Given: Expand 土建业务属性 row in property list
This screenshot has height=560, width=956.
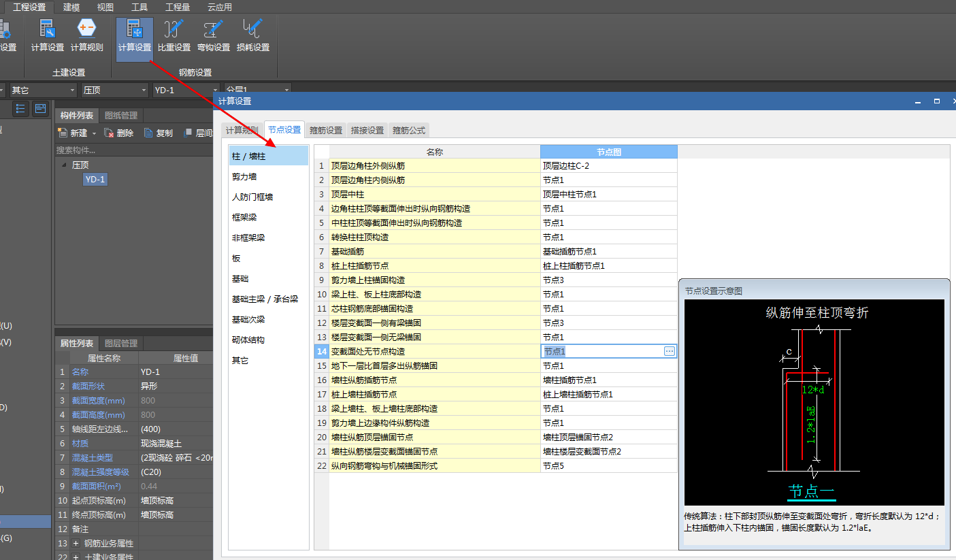Looking at the screenshot, I should click(x=77, y=557).
